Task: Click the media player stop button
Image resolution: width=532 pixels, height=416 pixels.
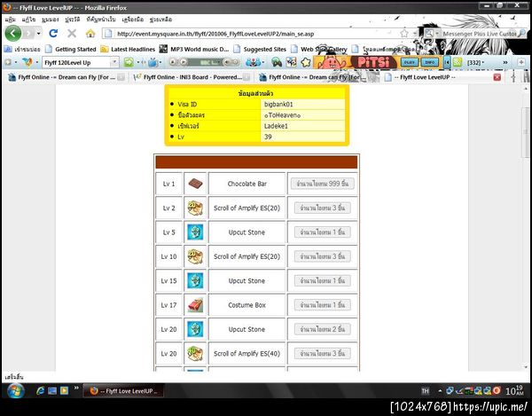Action: point(173,62)
